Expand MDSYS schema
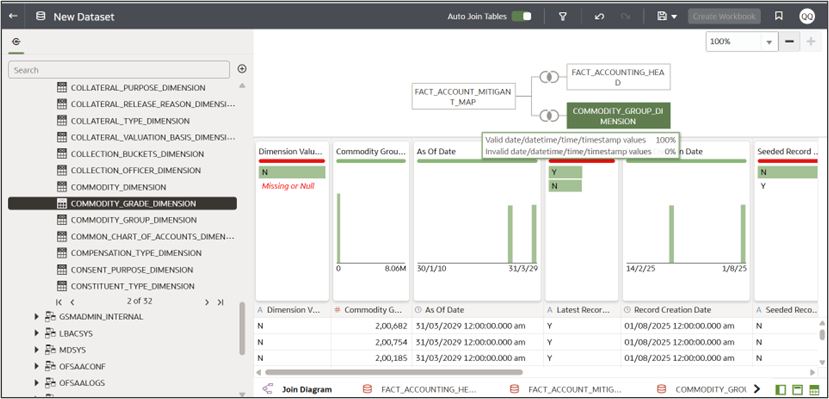 pyautogui.click(x=36, y=349)
